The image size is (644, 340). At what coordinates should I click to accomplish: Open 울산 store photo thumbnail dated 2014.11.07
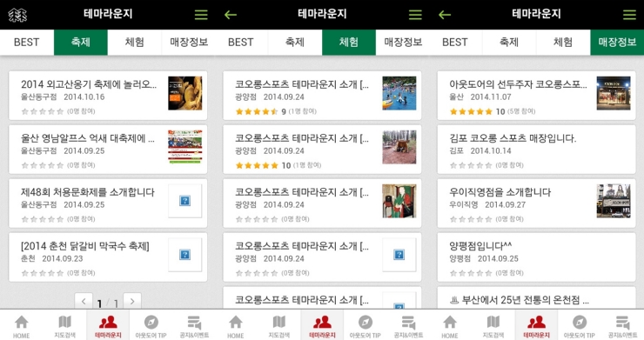[614, 93]
